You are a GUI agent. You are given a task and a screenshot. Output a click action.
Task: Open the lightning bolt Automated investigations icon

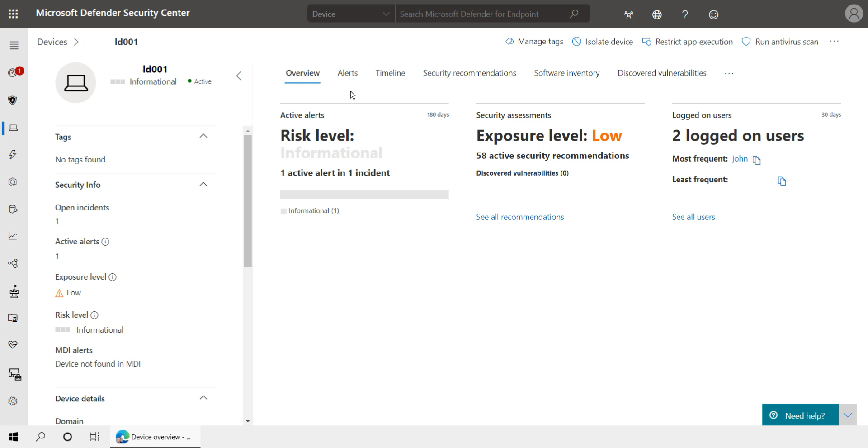pos(13,155)
